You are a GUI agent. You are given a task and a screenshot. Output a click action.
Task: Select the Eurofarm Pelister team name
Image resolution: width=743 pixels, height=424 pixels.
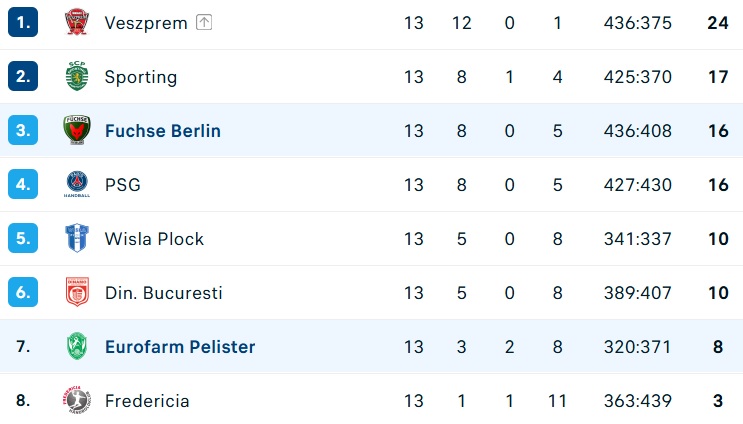(180, 347)
